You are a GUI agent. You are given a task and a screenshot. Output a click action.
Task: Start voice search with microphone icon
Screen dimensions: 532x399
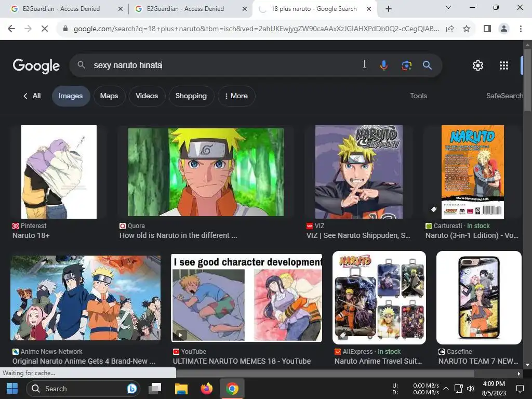pos(384,65)
